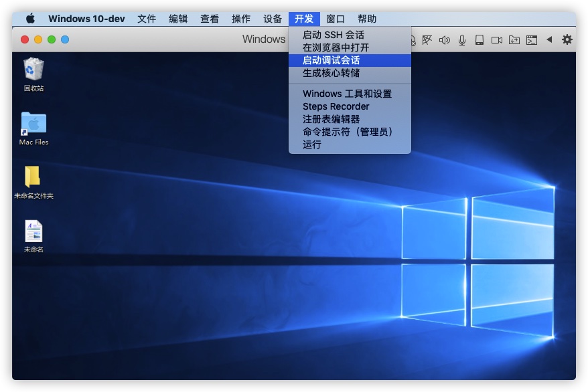Screen dimensions: 588x392
Task: Open the 窗口 menu
Action: coord(336,19)
